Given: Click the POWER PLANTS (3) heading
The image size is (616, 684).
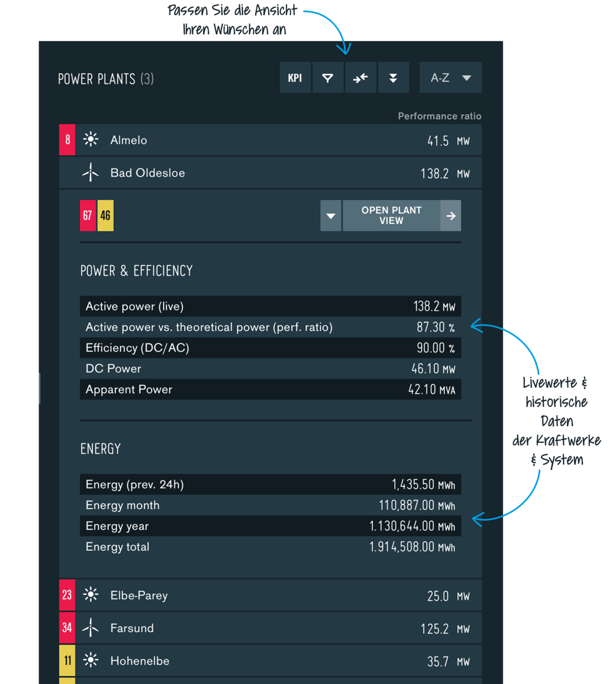Looking at the screenshot, I should pyautogui.click(x=106, y=79).
